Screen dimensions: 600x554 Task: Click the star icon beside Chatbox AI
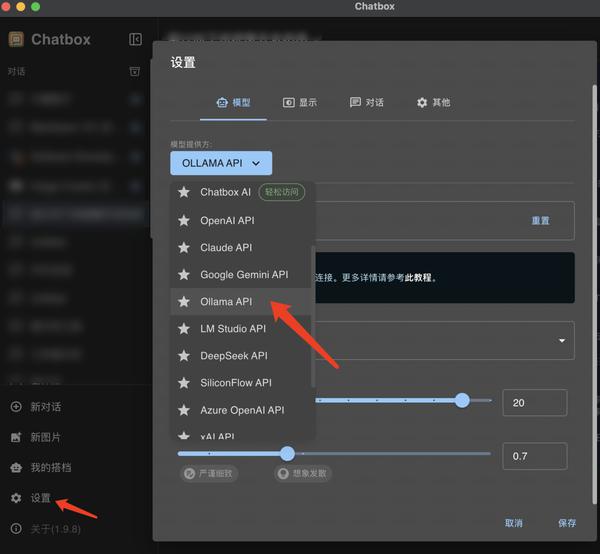pos(183,192)
